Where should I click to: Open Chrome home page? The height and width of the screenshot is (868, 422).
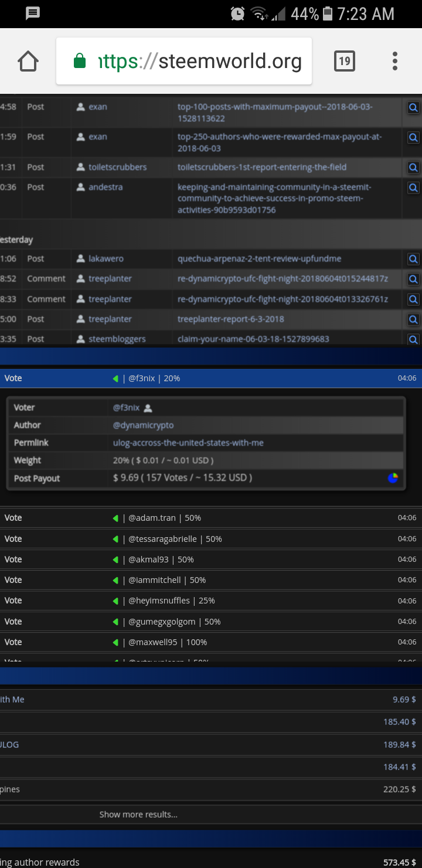[28, 61]
